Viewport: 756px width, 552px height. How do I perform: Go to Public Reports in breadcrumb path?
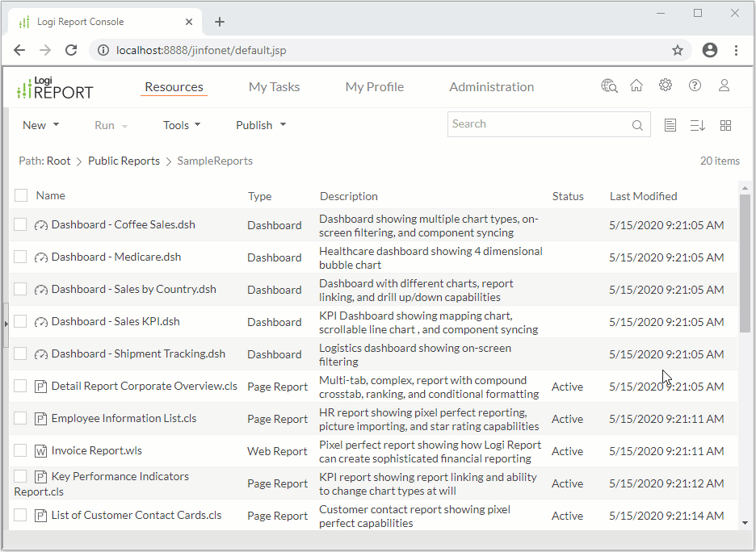[x=124, y=161]
